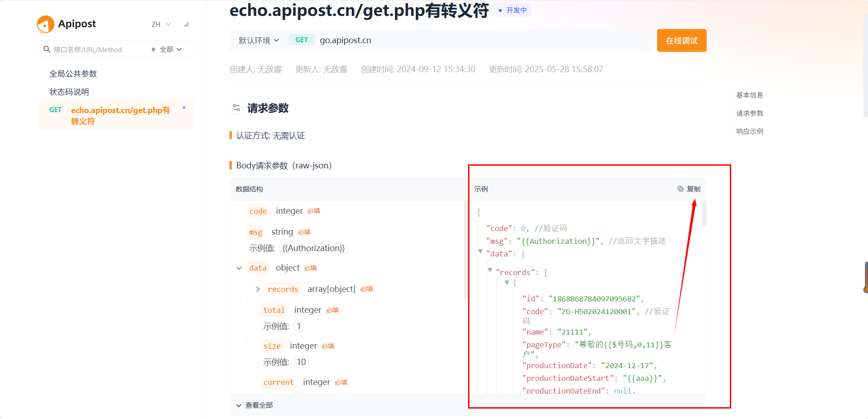
Task: Click the msg field name tag
Action: tap(256, 232)
